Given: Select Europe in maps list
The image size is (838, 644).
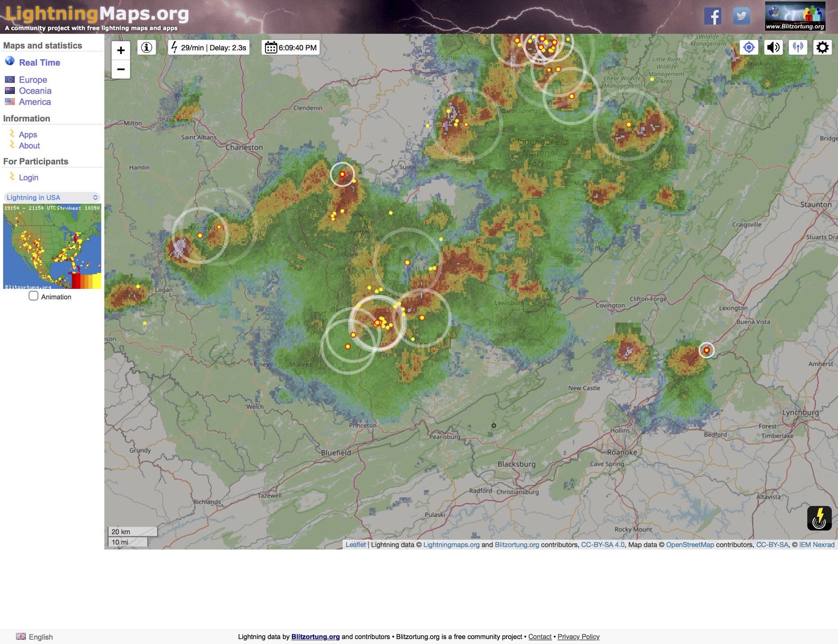Looking at the screenshot, I should coord(33,80).
